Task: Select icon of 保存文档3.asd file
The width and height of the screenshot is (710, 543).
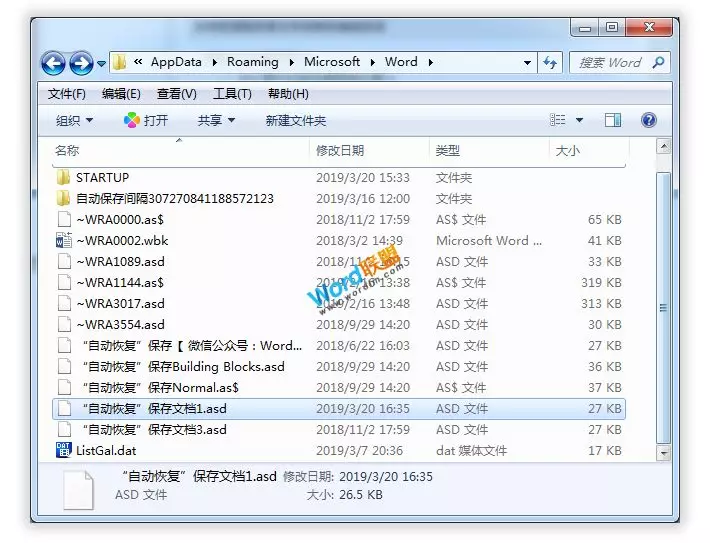Action: pos(64,429)
